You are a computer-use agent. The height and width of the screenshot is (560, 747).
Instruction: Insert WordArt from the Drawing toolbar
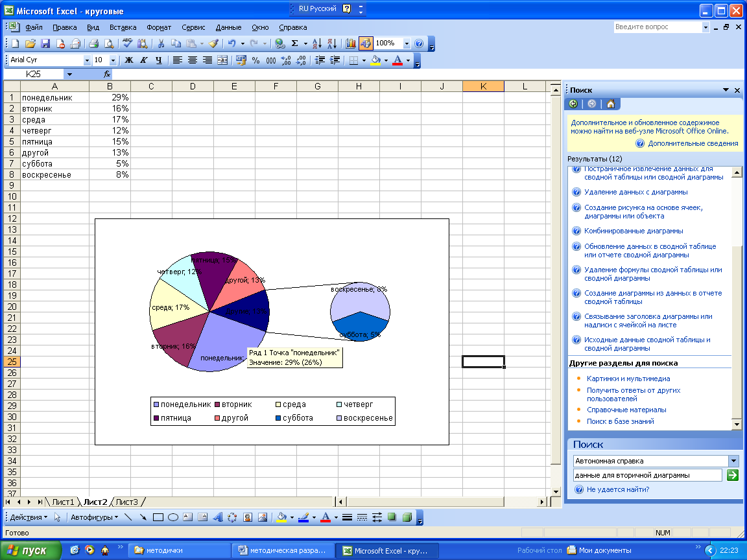coord(218,517)
